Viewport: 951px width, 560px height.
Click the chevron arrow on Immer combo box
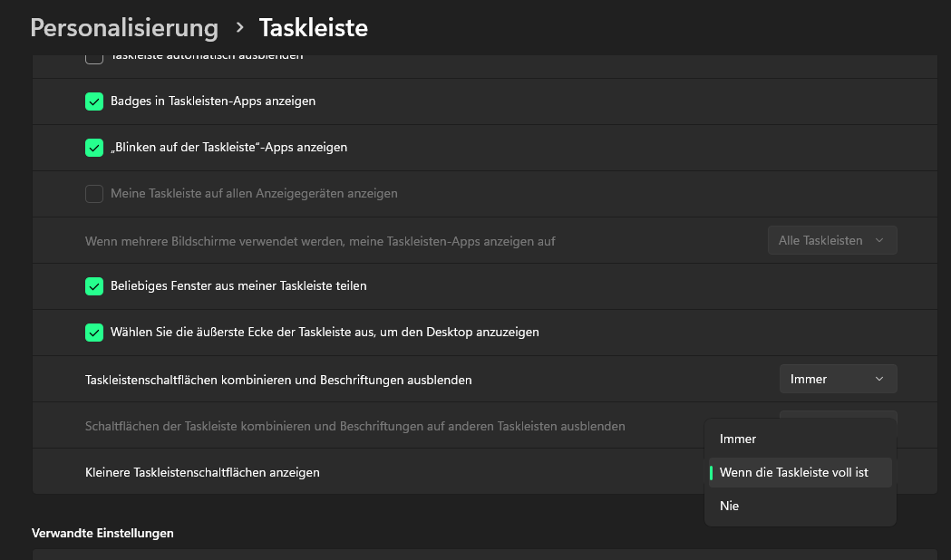coord(878,380)
